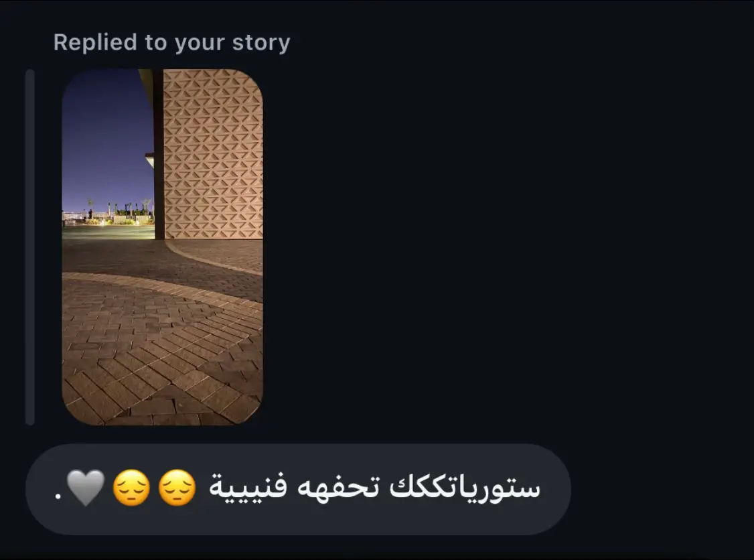Screen dimensions: 754x560
Task: Open the replied story thumbnail
Action: 163,247
